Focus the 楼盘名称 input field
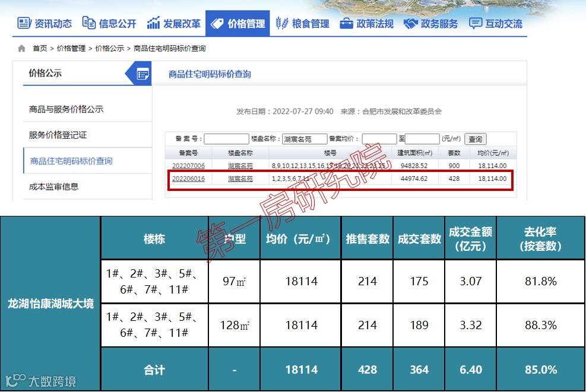This screenshot has height=392, width=586. click(305, 139)
